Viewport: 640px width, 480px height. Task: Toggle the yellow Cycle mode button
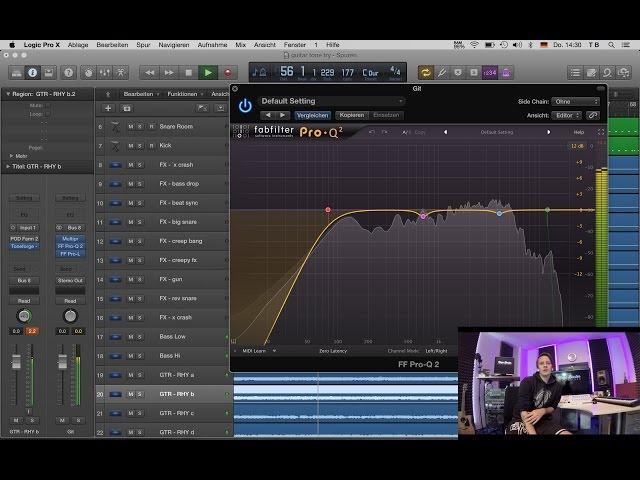[425, 73]
